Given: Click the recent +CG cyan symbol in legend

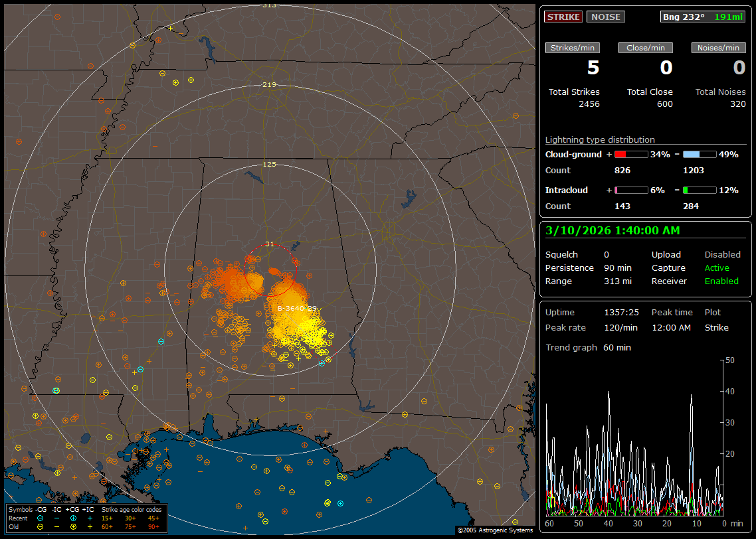Looking at the screenshot, I should click(73, 518).
